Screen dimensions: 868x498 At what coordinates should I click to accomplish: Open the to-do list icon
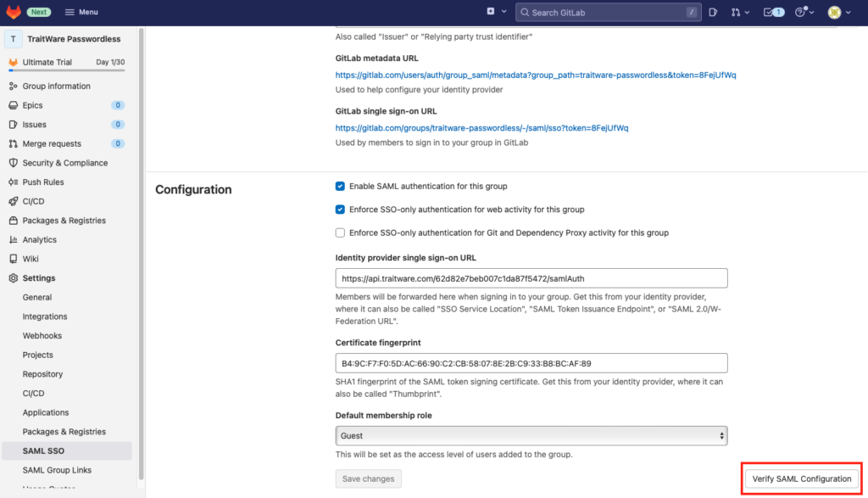pyautogui.click(x=768, y=12)
